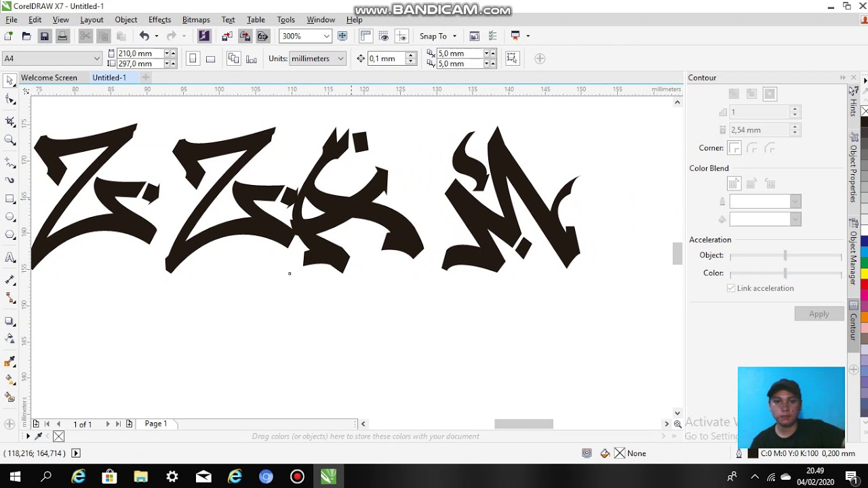Save the document

coord(45,36)
